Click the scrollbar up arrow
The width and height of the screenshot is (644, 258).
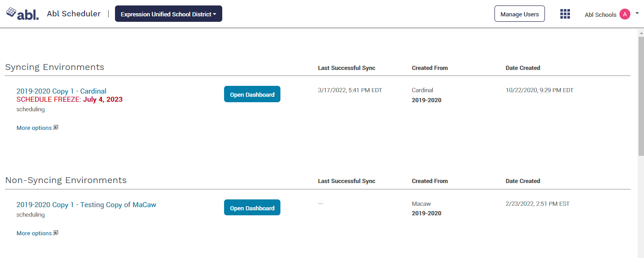click(641, 32)
